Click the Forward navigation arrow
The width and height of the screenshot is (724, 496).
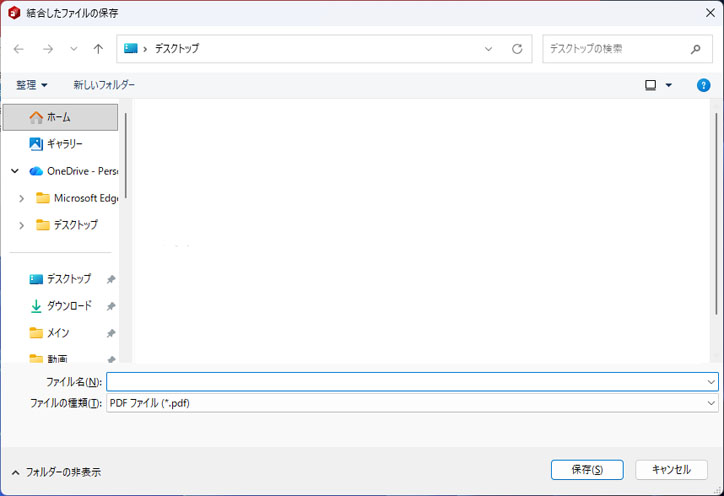(47, 49)
